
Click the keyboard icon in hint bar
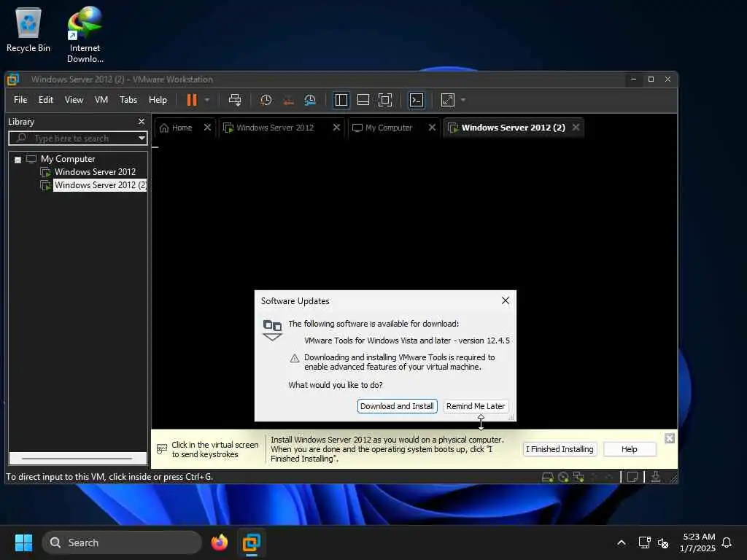coord(162,449)
